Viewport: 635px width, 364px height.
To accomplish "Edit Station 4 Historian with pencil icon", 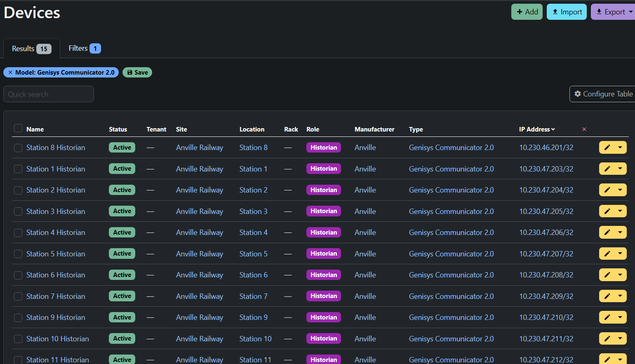I will [x=607, y=232].
